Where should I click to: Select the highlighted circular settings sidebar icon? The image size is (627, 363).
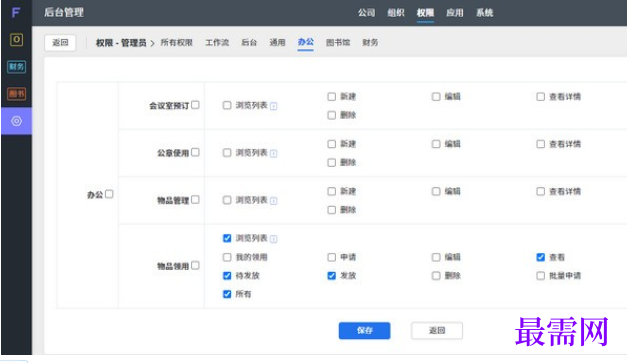(16, 121)
